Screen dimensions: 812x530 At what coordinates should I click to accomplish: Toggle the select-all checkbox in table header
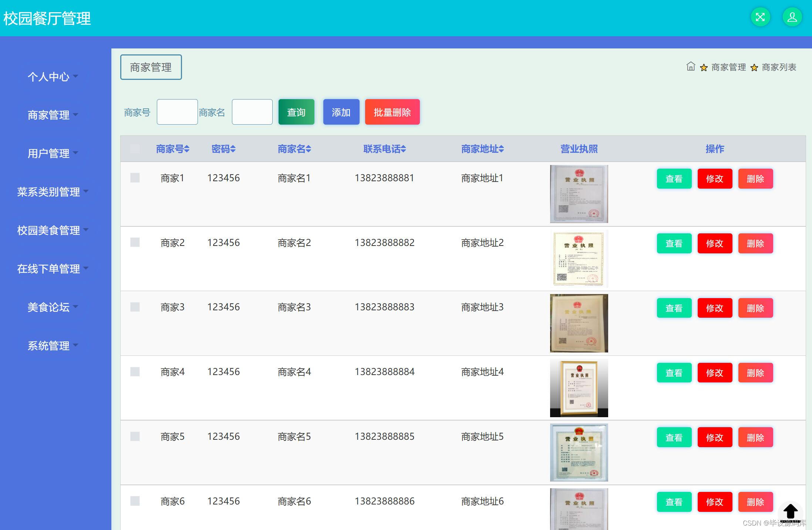(135, 149)
